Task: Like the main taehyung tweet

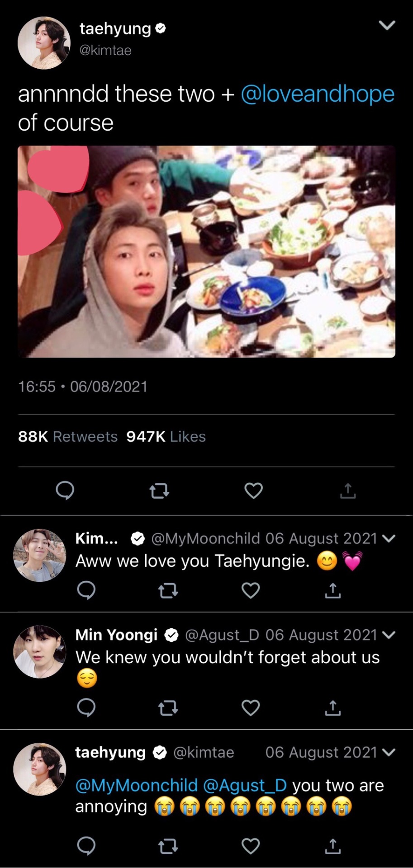Action: click(253, 491)
